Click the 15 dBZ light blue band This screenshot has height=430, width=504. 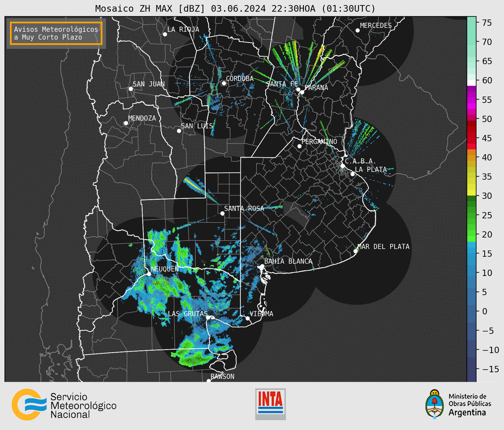tap(471, 254)
